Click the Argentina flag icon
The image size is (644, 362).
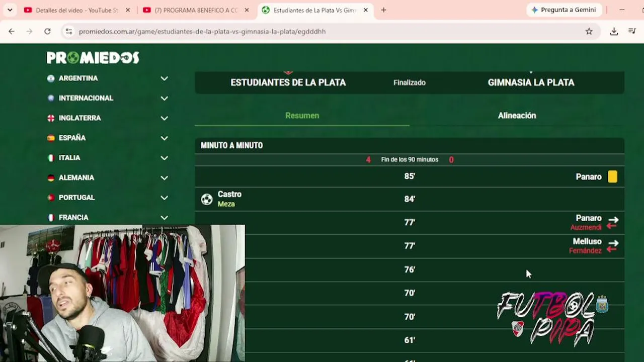pos(51,78)
